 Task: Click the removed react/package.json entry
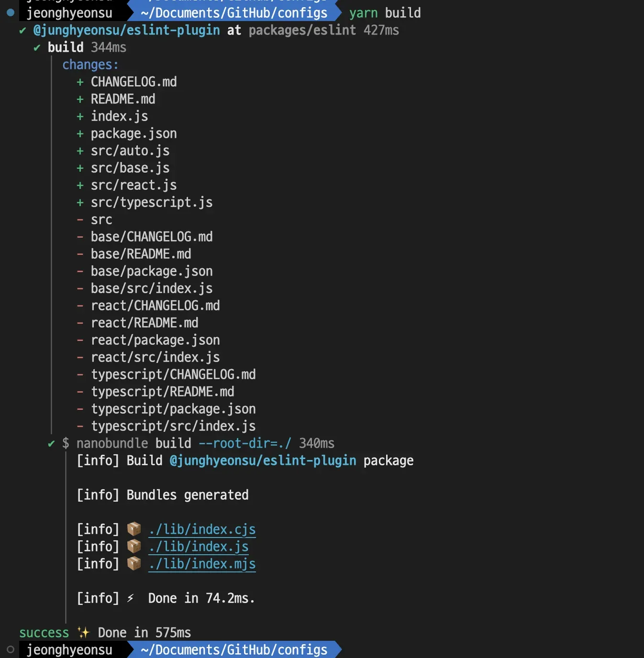155,340
